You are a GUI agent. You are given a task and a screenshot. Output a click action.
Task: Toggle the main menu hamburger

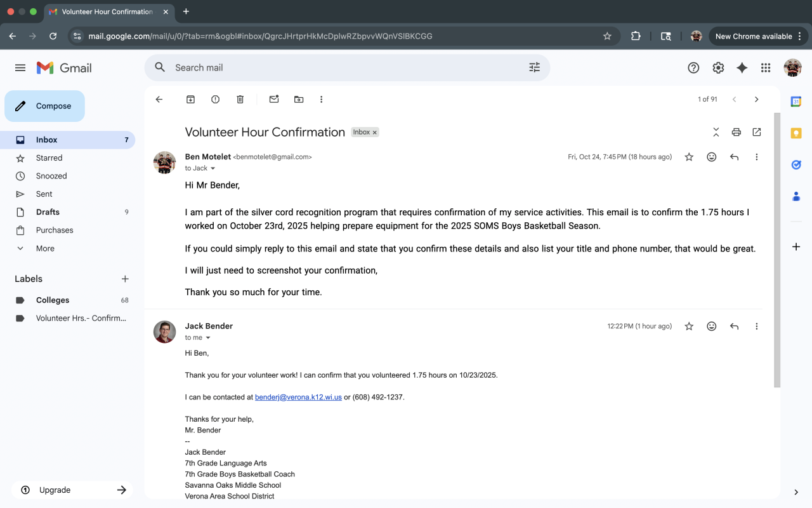click(x=20, y=68)
